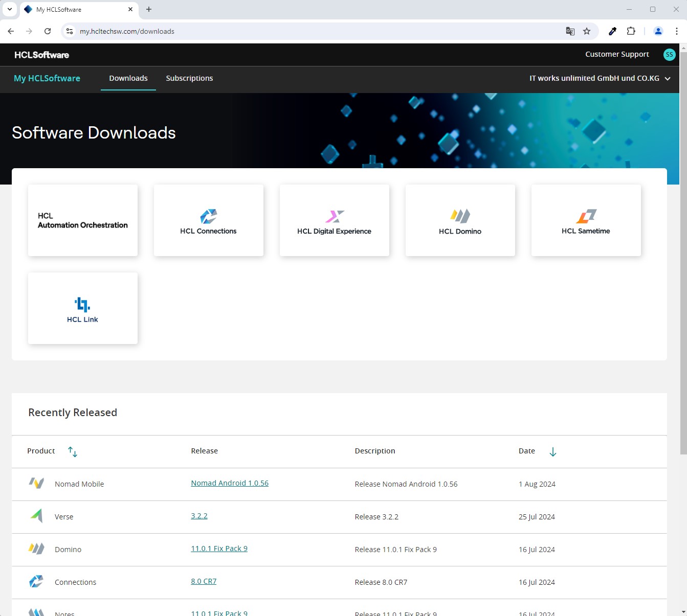The width and height of the screenshot is (687, 616).
Task: Open Customer Support link
Action: click(617, 54)
